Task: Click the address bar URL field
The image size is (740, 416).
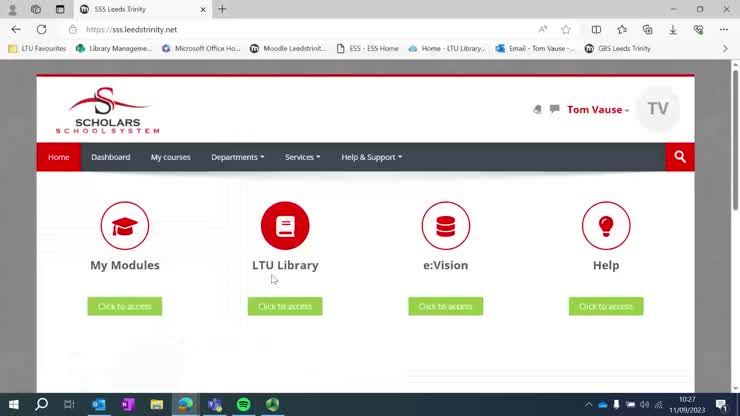Action: pos(302,29)
